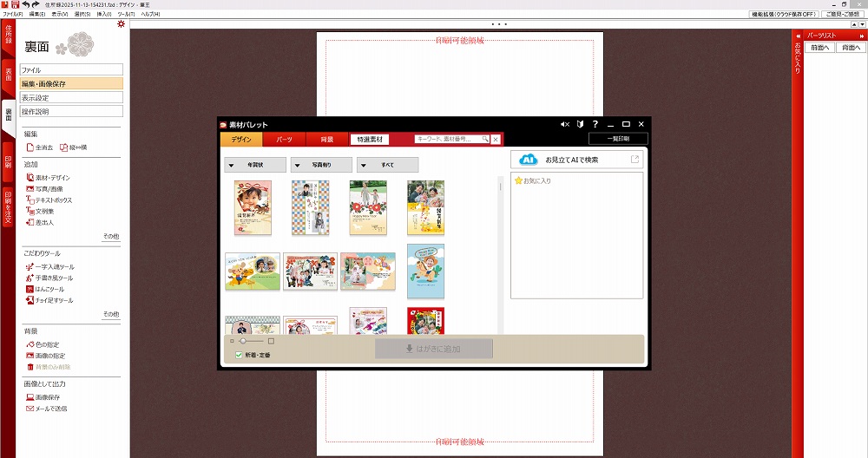This screenshot has height=458, width=868.
Task: Switch to the パーツ tab
Action: point(284,140)
